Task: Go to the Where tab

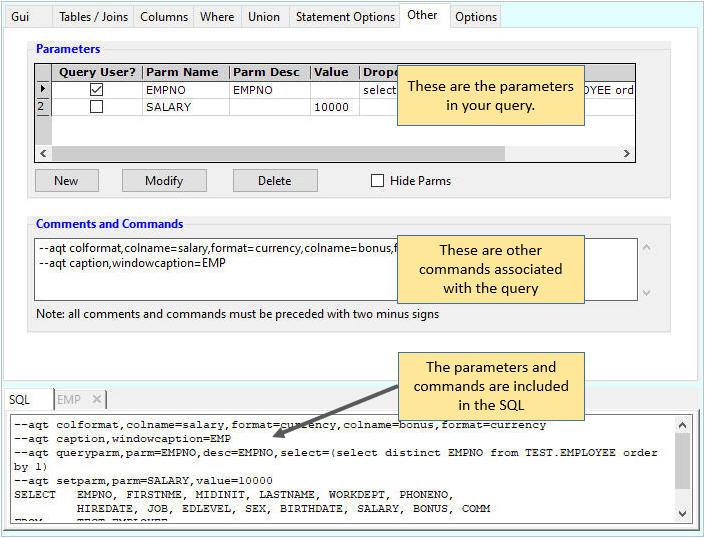Action: click(x=217, y=17)
